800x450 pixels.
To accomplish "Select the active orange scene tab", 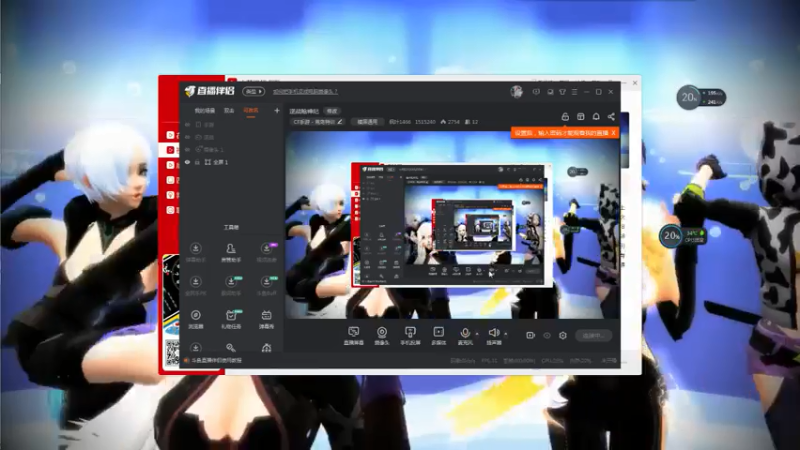I will coord(251,111).
